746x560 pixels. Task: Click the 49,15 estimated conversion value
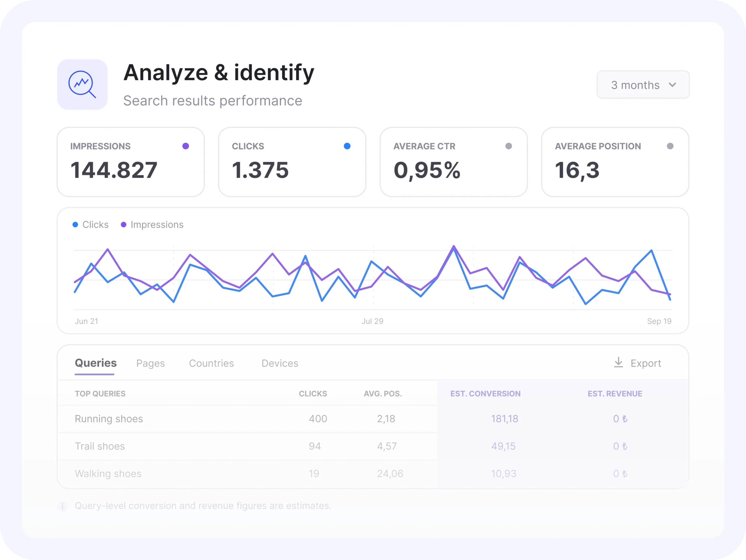point(504,446)
